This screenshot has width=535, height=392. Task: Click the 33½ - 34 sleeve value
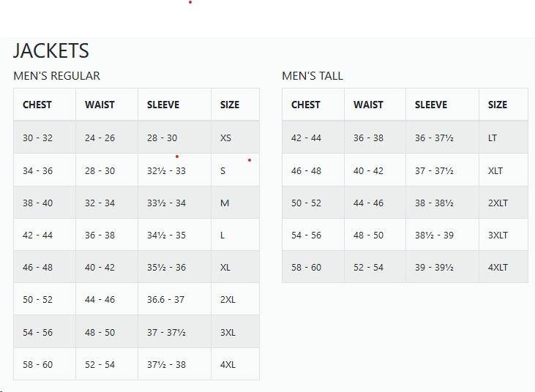point(166,203)
